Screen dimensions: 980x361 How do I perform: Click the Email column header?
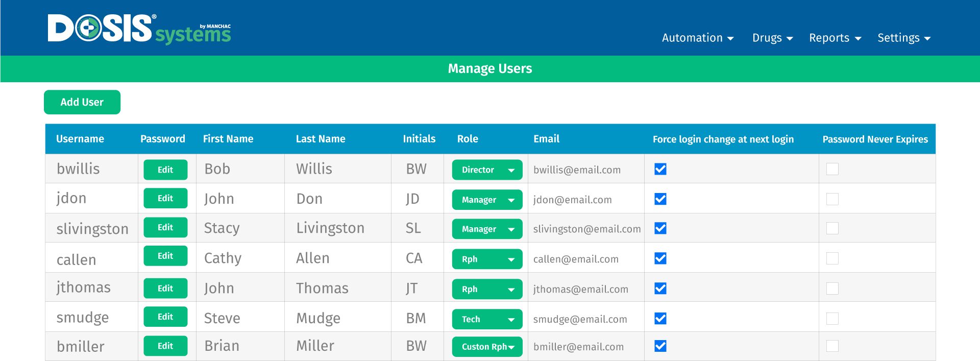[547, 139]
